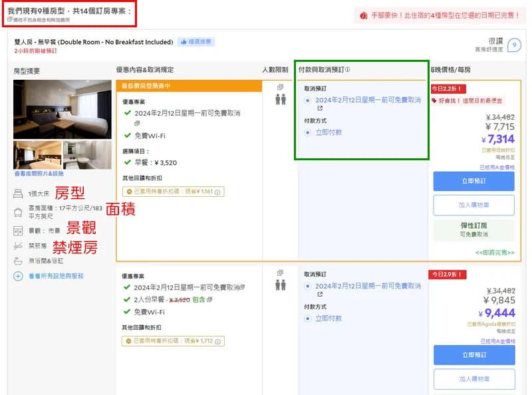Open the main double room photo
This screenshot has height=395, width=532.
pos(62,109)
